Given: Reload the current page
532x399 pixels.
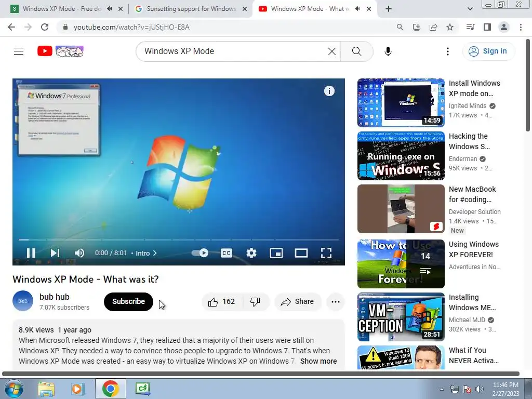Looking at the screenshot, I should coord(45,27).
